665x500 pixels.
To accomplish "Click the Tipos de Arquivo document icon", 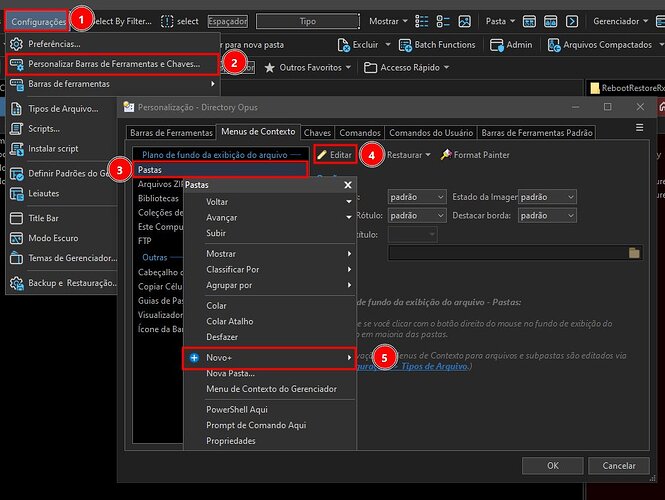I will tap(17, 109).
